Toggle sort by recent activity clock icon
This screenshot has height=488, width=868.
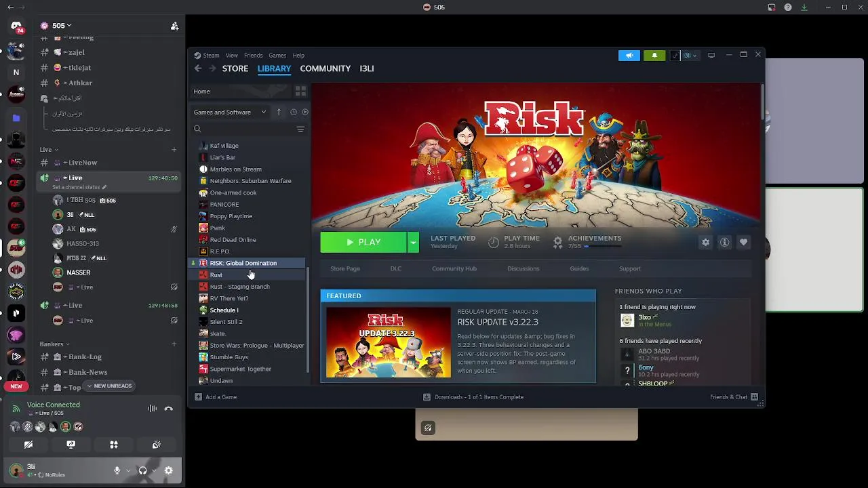point(293,112)
